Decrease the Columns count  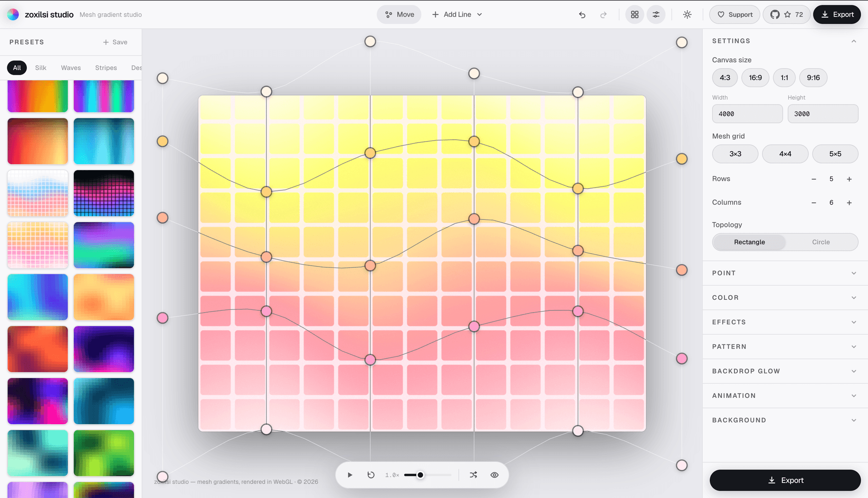click(x=814, y=202)
